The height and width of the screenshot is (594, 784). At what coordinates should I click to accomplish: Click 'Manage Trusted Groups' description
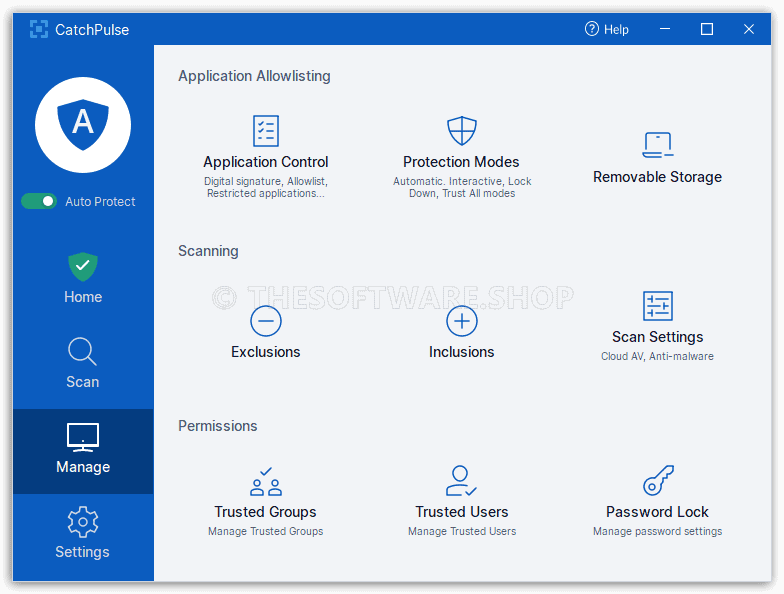[266, 531]
